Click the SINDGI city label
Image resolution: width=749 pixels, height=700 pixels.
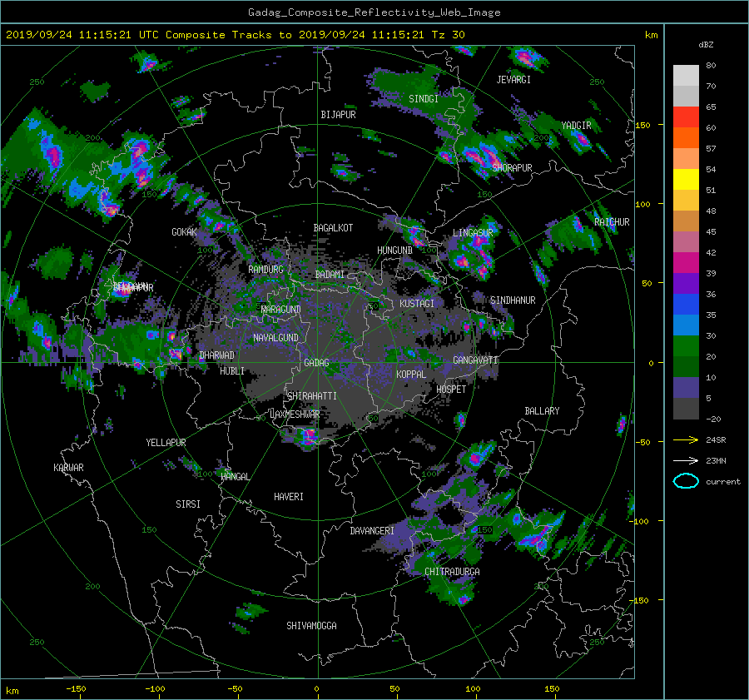[x=424, y=99]
